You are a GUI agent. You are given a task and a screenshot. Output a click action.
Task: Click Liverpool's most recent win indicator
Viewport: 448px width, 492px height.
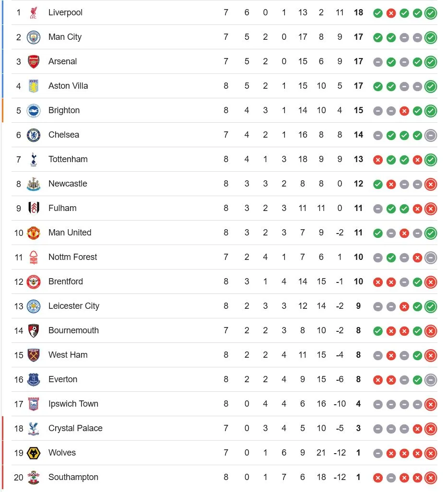tap(430, 13)
